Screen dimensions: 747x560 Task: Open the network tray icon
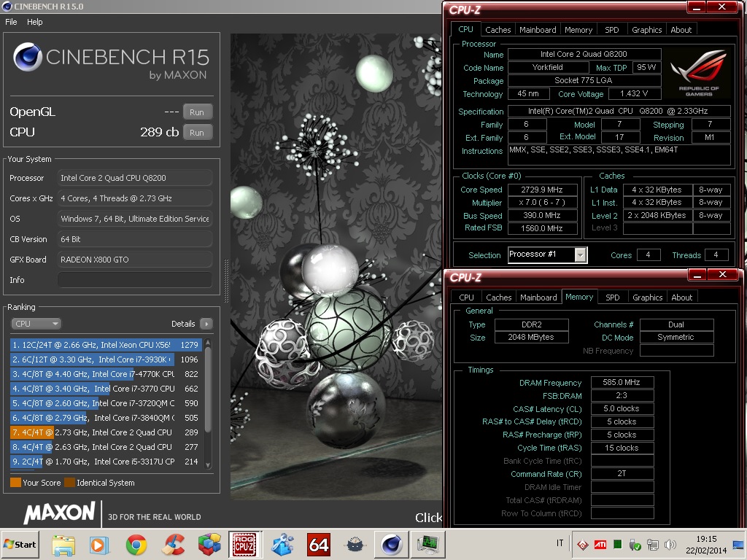click(x=653, y=544)
